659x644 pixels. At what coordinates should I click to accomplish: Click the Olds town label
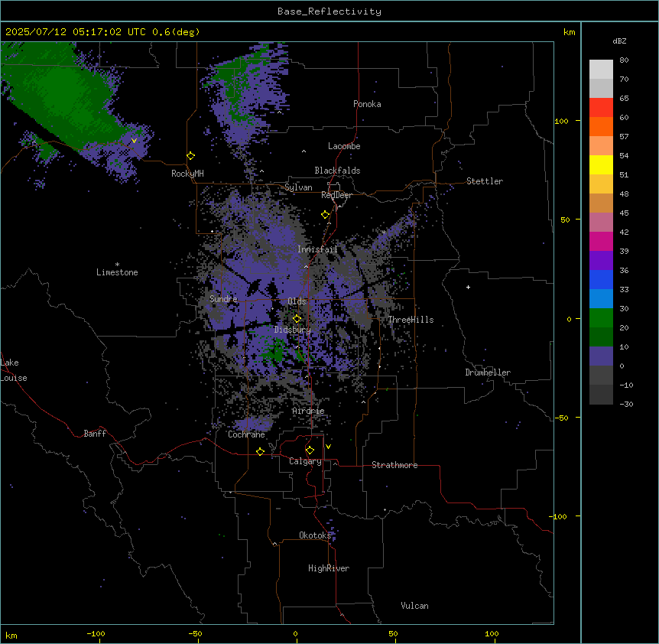(297, 301)
